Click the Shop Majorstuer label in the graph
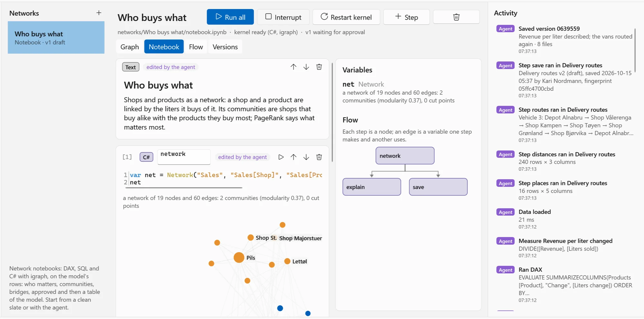Image resolution: width=644 pixels, height=319 pixels. 300,238
